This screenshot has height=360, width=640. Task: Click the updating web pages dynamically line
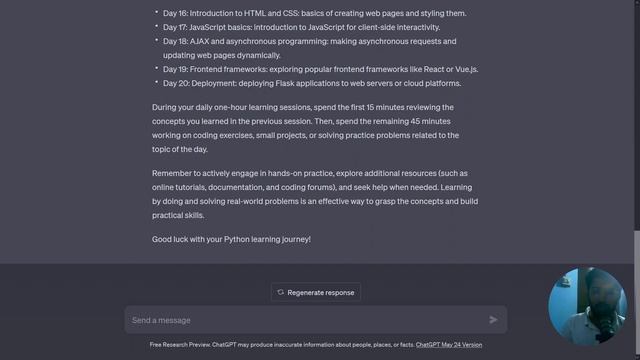pyautogui.click(x=222, y=55)
